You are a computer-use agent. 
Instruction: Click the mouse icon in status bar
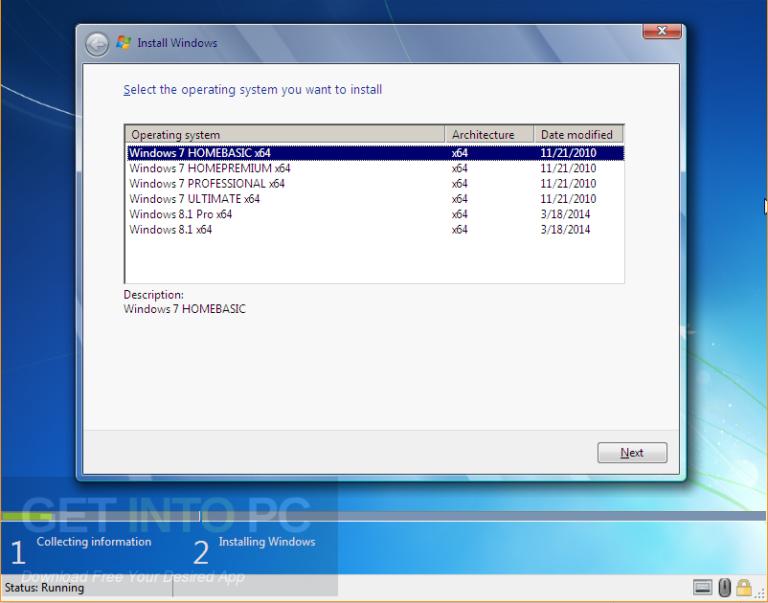click(724, 587)
